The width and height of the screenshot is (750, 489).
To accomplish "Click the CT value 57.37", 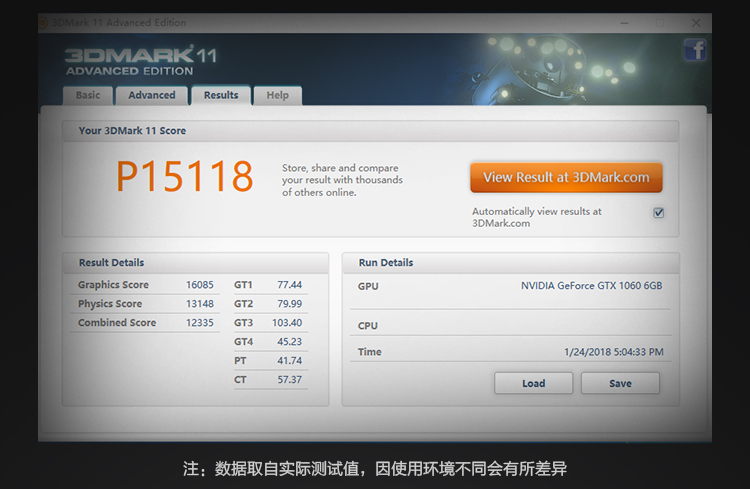I will (x=289, y=380).
